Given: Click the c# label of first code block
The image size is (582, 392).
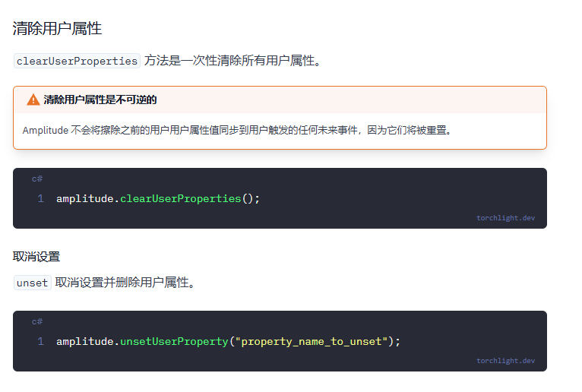Looking at the screenshot, I should point(37,179).
